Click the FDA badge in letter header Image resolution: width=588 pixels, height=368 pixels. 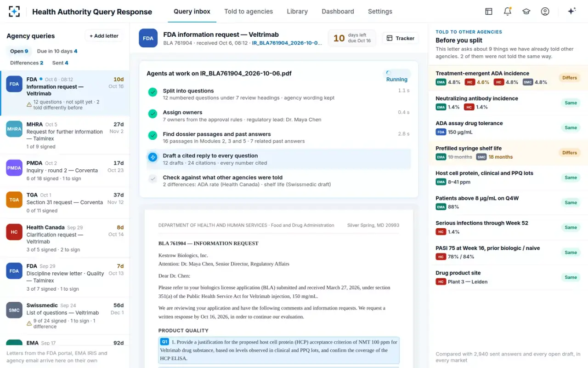[148, 38]
